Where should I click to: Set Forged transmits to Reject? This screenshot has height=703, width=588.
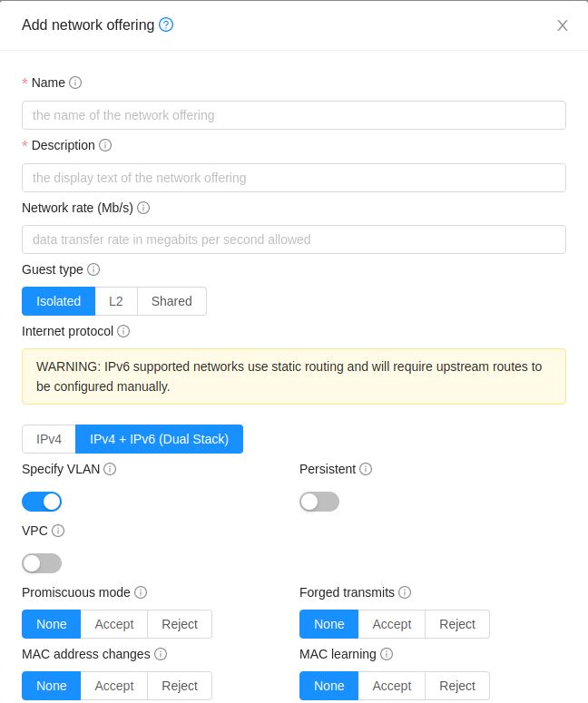(x=457, y=624)
